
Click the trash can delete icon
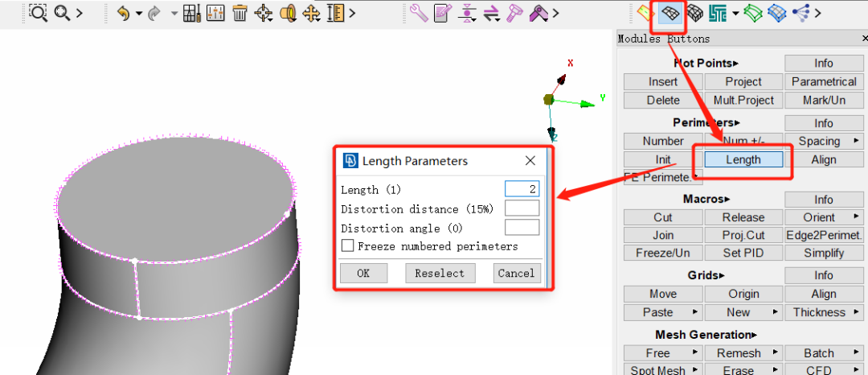tap(240, 13)
